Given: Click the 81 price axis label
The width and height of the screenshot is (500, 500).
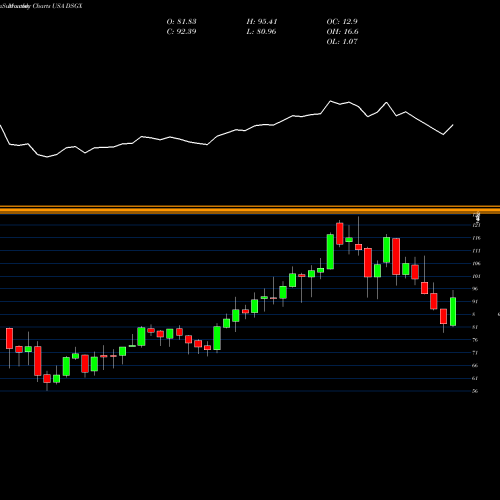Looking at the screenshot, I should [x=475, y=327].
